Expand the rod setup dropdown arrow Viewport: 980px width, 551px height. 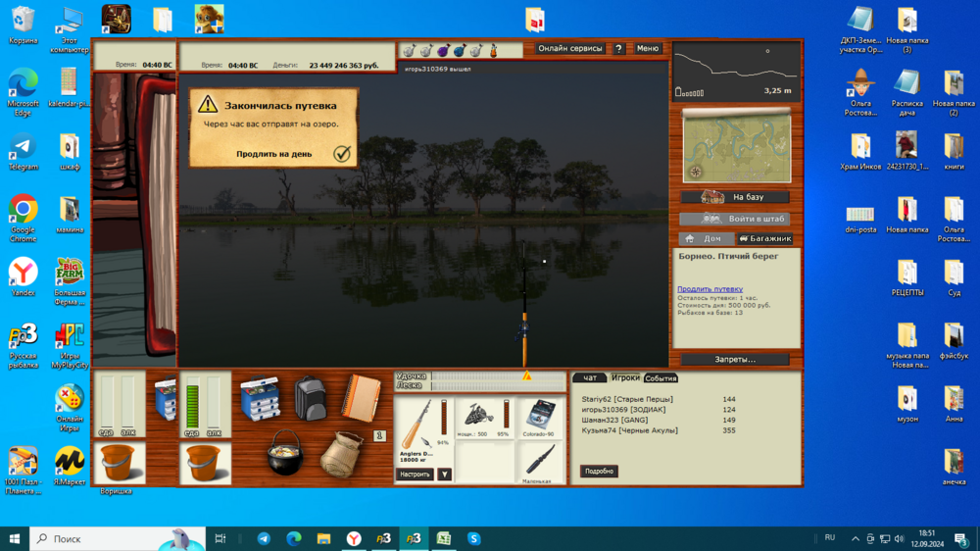(444, 475)
